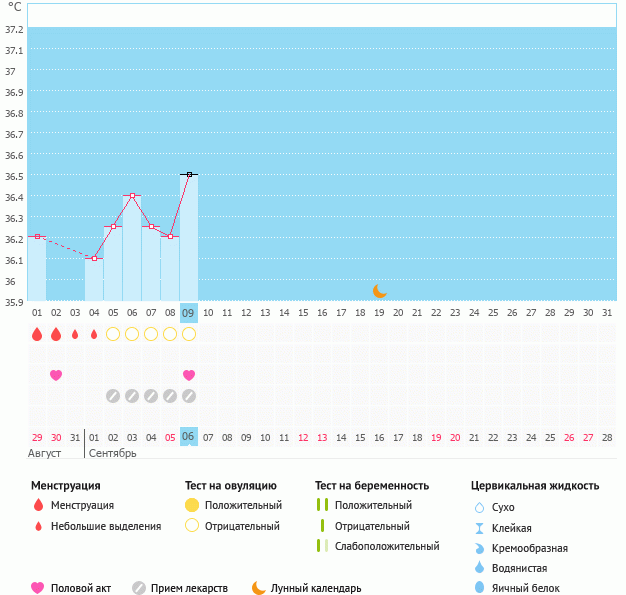Click the medication pill icon on cycle day 05
The width and height of the screenshot is (626, 595).
113,396
